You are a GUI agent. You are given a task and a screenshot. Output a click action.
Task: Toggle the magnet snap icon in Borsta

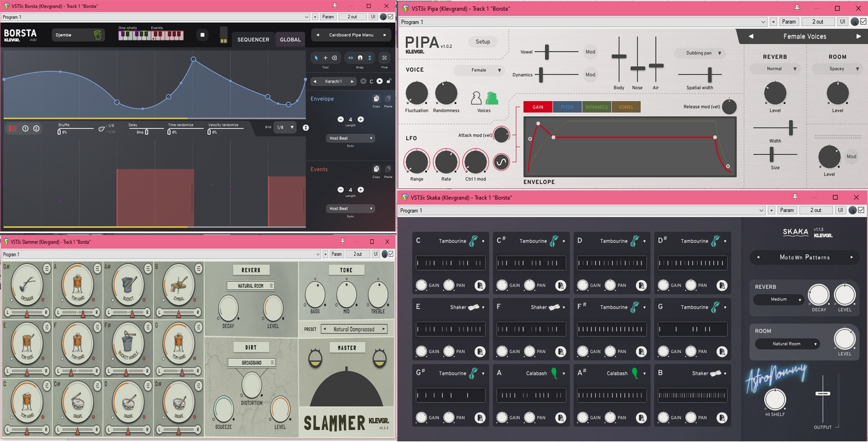point(360,58)
